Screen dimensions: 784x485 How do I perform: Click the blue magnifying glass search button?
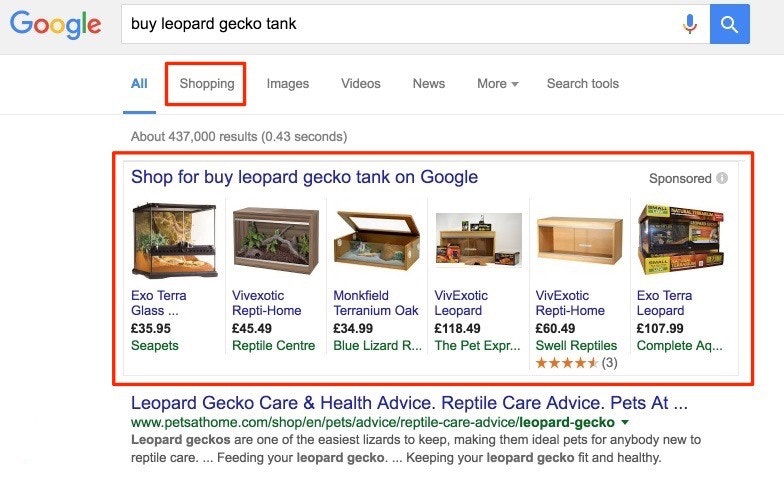coord(730,24)
